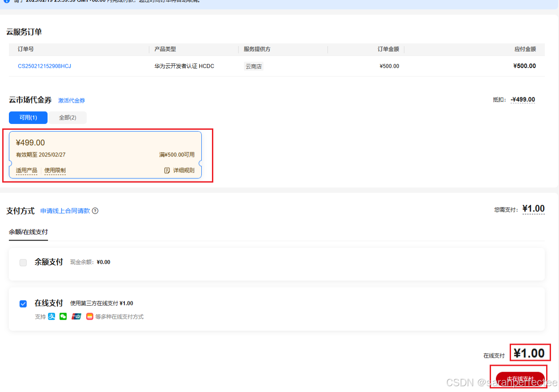The width and height of the screenshot is (559, 392).
Task: Open 详细规则 of the voucher
Action: click(184, 170)
